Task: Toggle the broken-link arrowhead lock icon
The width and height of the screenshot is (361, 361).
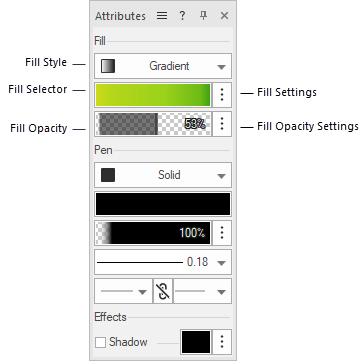Action: [x=163, y=291]
